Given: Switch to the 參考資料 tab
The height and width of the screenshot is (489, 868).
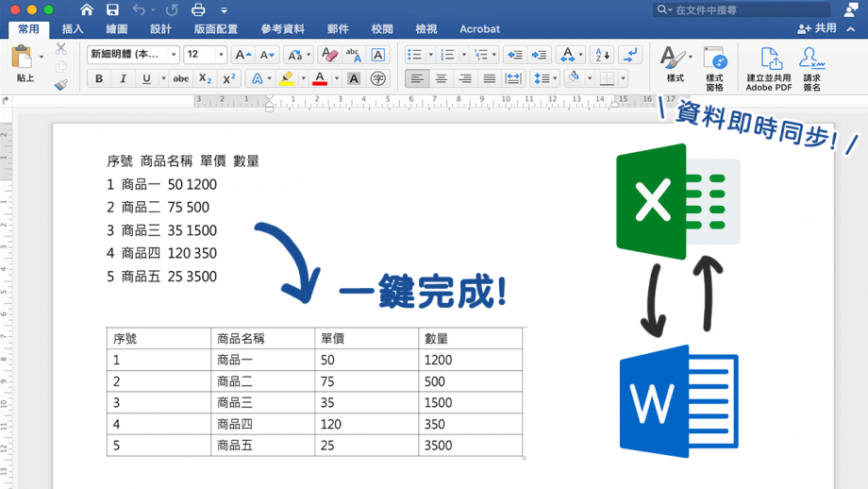Looking at the screenshot, I should (x=282, y=29).
